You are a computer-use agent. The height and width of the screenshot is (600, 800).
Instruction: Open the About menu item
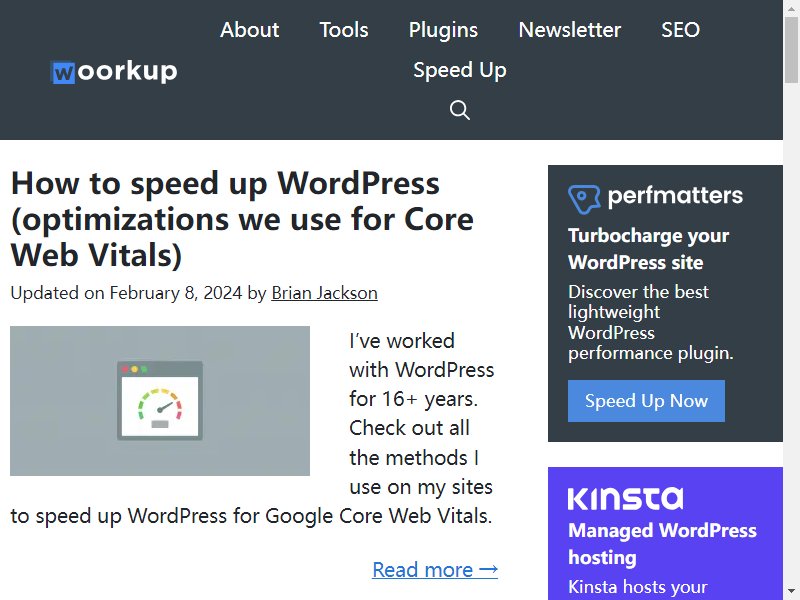pyautogui.click(x=249, y=30)
